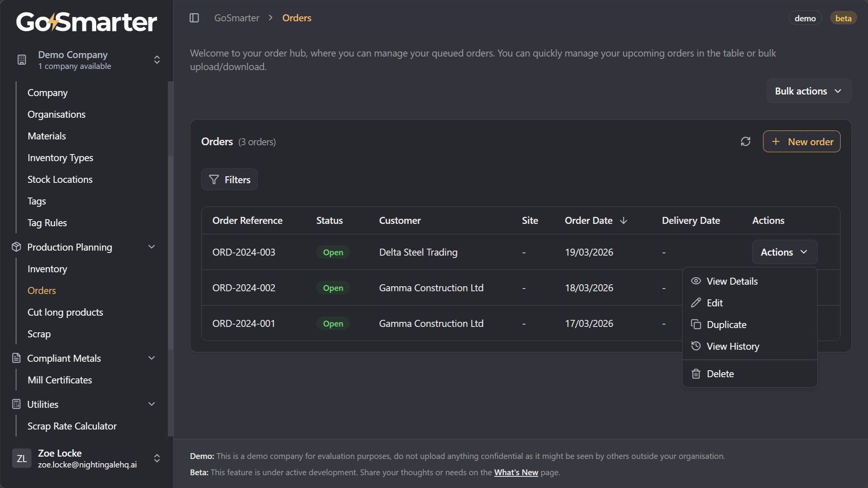Open the Bulk actions dropdown
Viewport: 868px width, 488px height.
click(809, 91)
